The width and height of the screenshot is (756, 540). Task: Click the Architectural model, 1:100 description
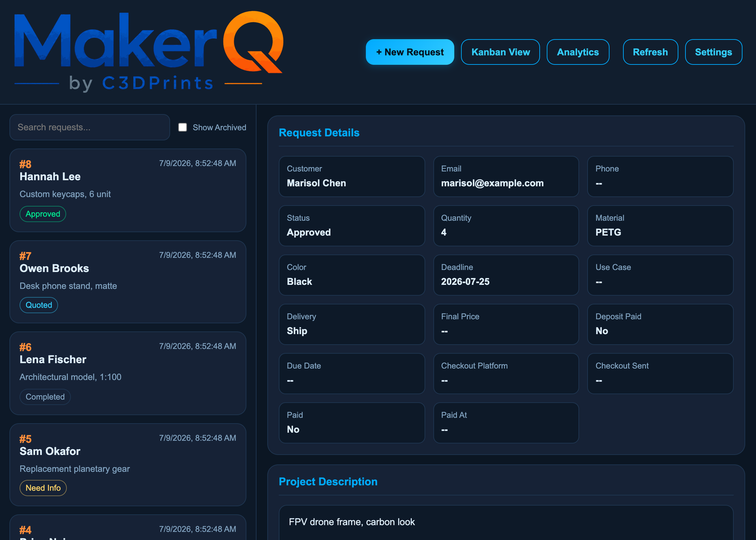pos(71,377)
